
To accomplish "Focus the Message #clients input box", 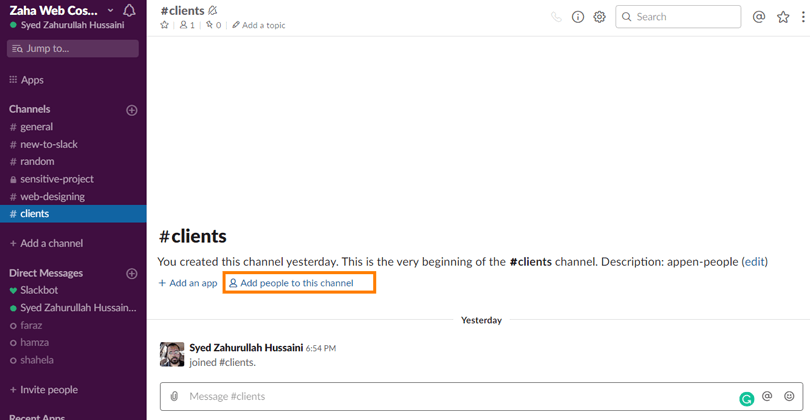I will coord(450,397).
